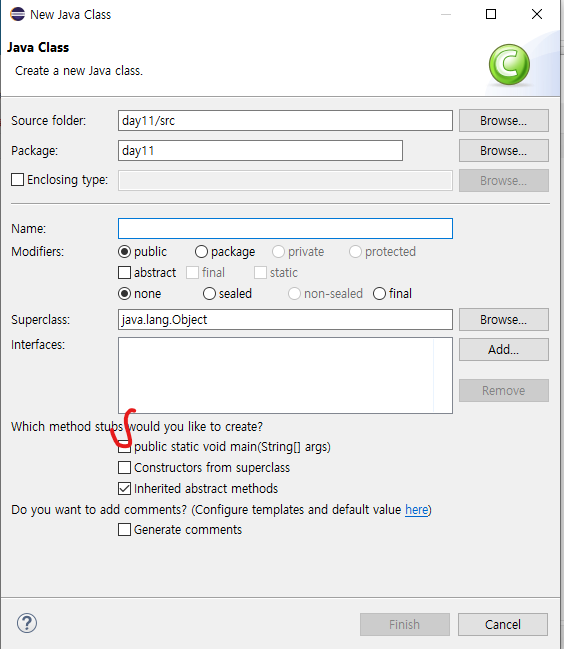Select the package modifier radio button
564x649 pixels.
pos(201,252)
